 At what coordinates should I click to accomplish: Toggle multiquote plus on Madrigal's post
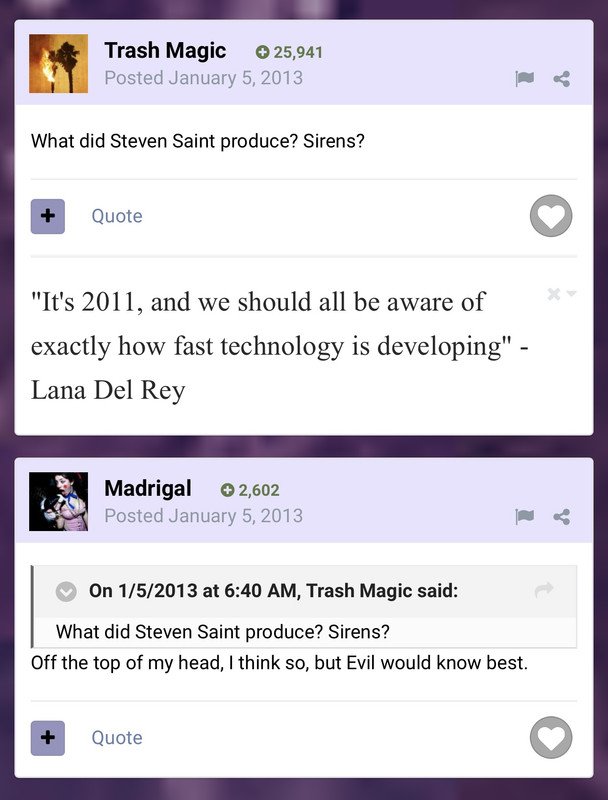tap(47, 738)
